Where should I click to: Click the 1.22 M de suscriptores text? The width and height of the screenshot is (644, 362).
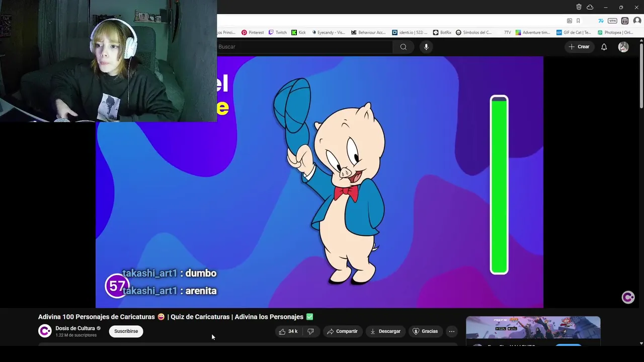pyautogui.click(x=76, y=335)
